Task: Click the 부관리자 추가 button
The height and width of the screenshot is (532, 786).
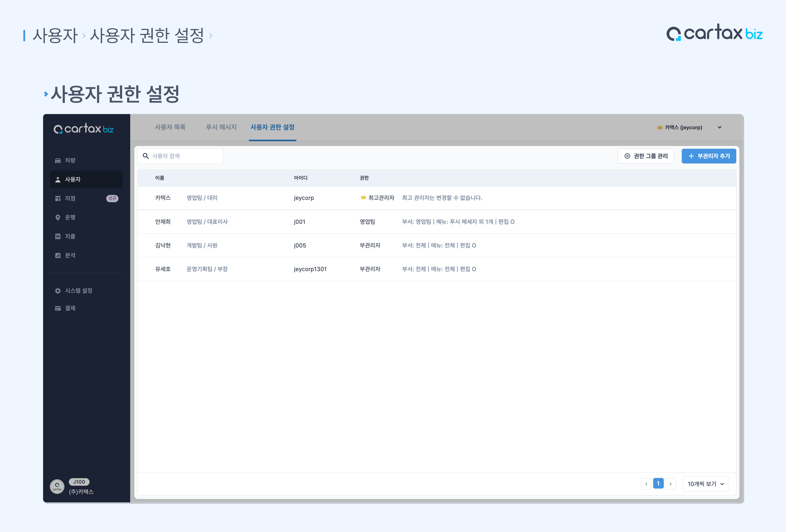Action: 709,156
